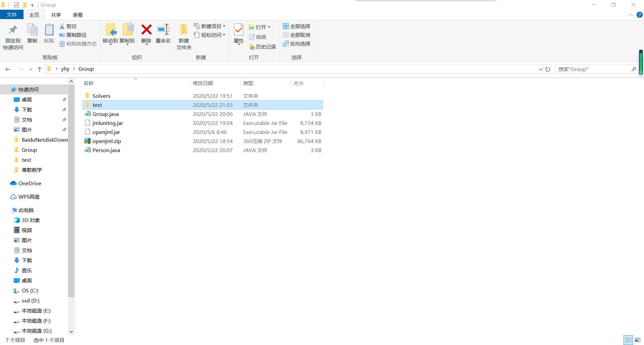The height and width of the screenshot is (345, 644).
Task: Expand the chevron between yhy and Group
Action: [x=74, y=69]
